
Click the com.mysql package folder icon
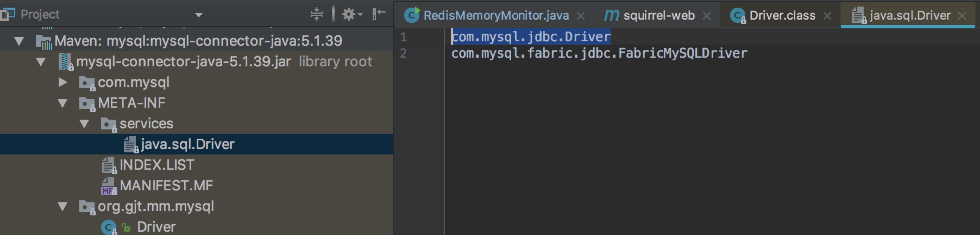(x=87, y=83)
